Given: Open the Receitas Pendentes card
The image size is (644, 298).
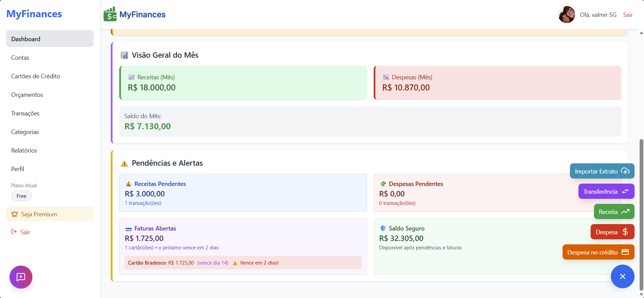Looking at the screenshot, I should [243, 193].
